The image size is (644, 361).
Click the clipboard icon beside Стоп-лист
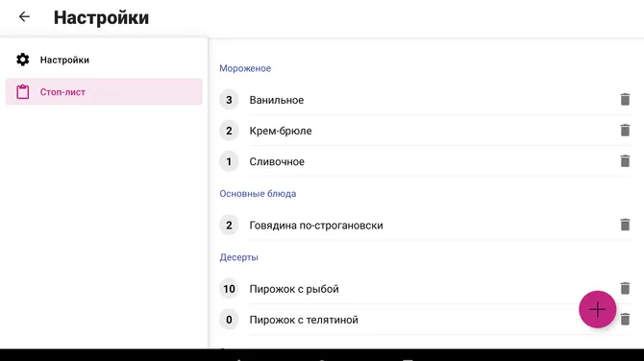click(x=23, y=91)
